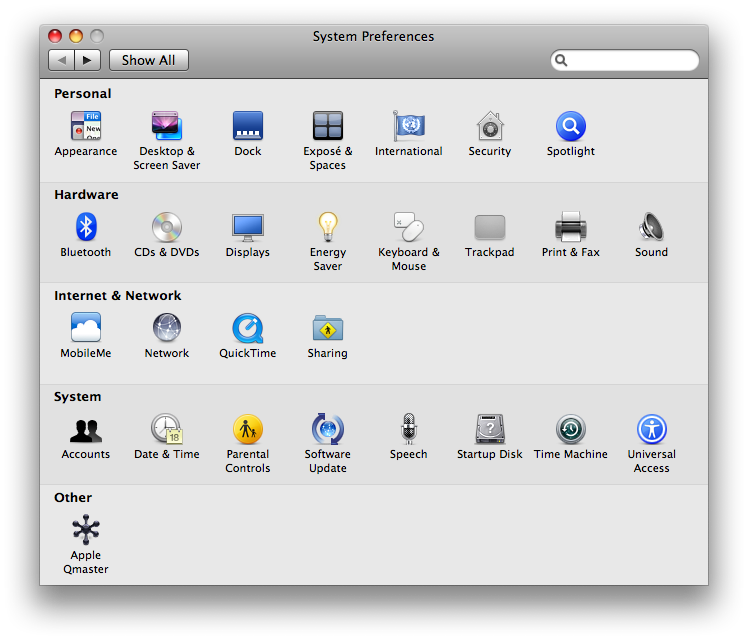Open the Speech microphone icon

click(409, 429)
